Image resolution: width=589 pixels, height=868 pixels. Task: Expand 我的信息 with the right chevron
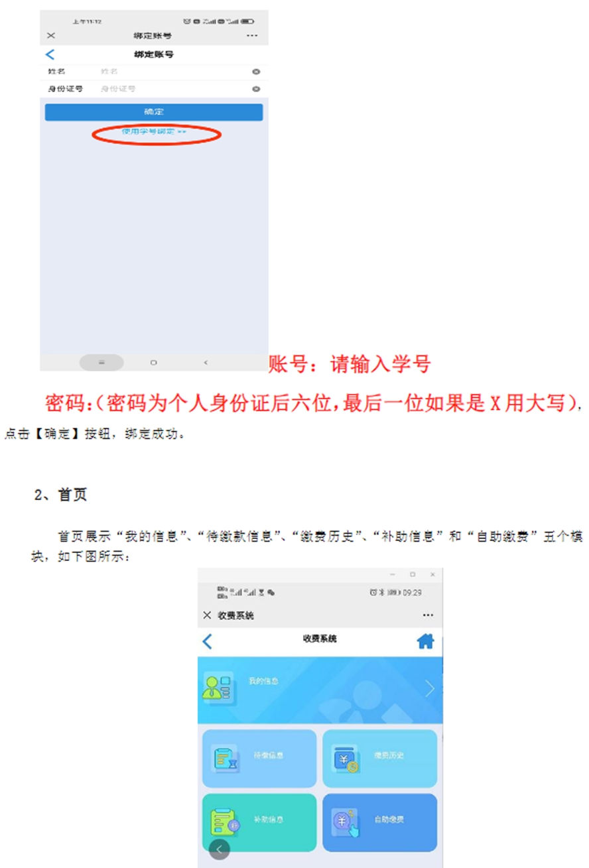pyautogui.click(x=430, y=689)
